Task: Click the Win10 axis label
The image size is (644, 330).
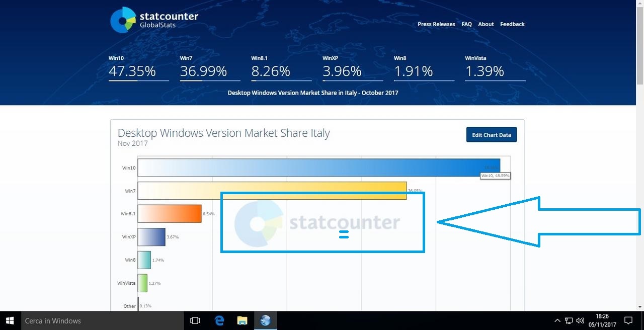Action: 129,168
